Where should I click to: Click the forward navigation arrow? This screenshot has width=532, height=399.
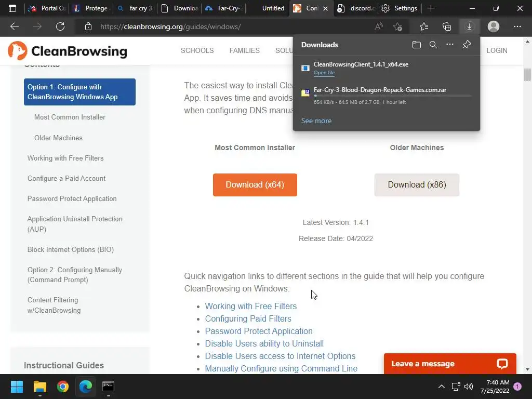click(x=37, y=26)
